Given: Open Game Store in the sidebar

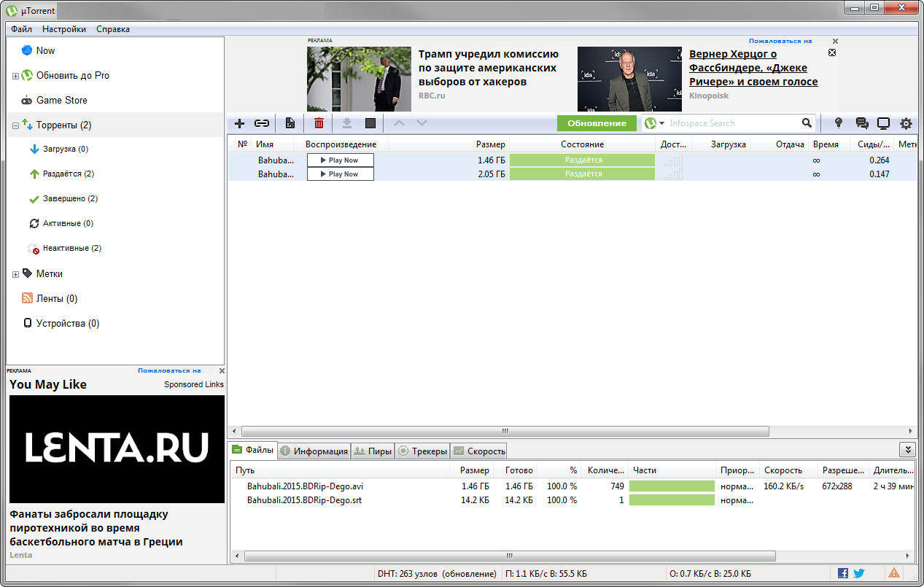Looking at the screenshot, I should click(x=62, y=100).
